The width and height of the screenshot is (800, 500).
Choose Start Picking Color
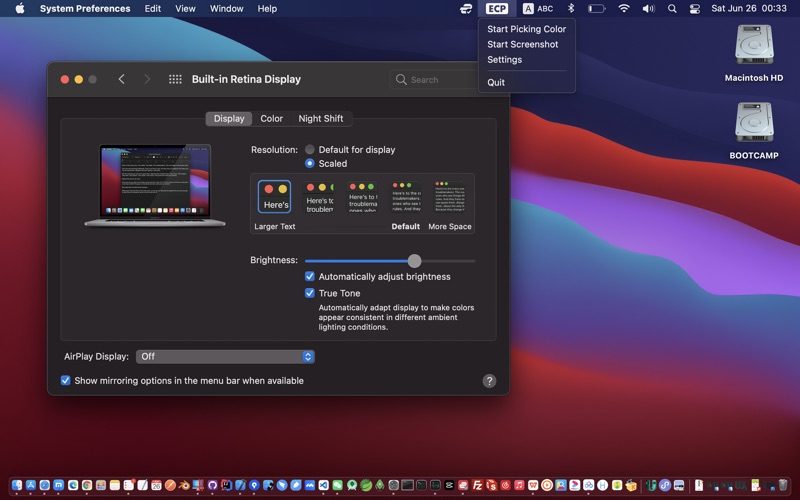[527, 29]
